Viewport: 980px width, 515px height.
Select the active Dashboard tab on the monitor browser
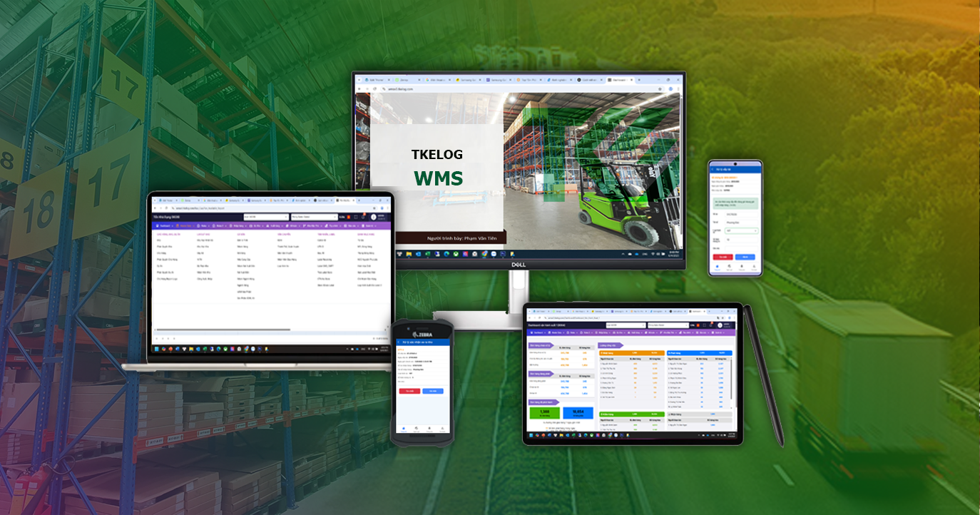pos(621,80)
